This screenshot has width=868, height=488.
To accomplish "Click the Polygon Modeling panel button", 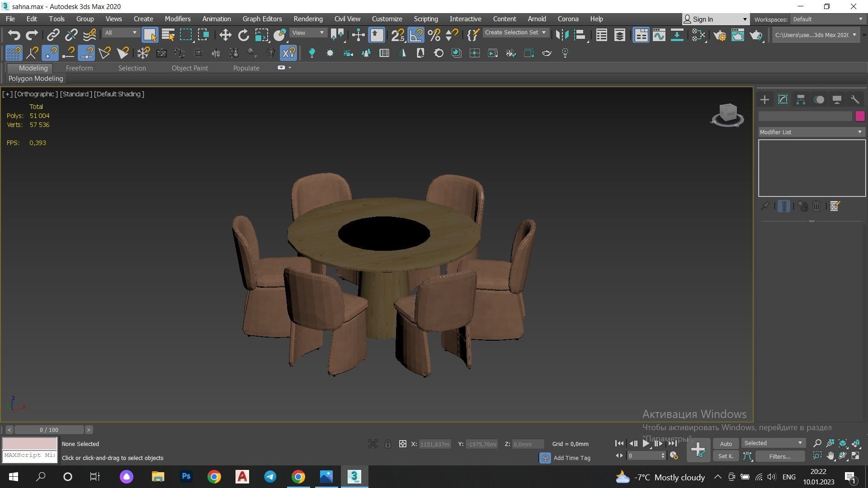I will tap(36, 79).
